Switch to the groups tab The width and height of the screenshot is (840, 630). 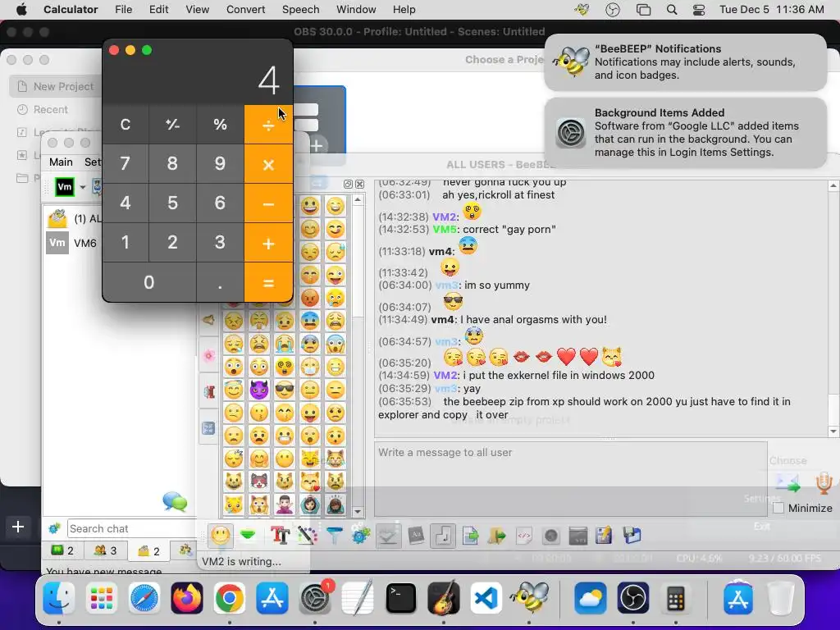185,550
